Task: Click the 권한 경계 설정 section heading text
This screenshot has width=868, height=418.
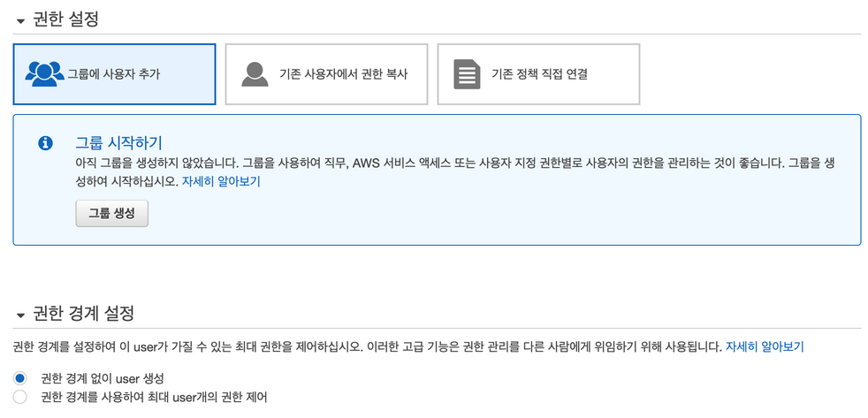Action: pos(83,314)
